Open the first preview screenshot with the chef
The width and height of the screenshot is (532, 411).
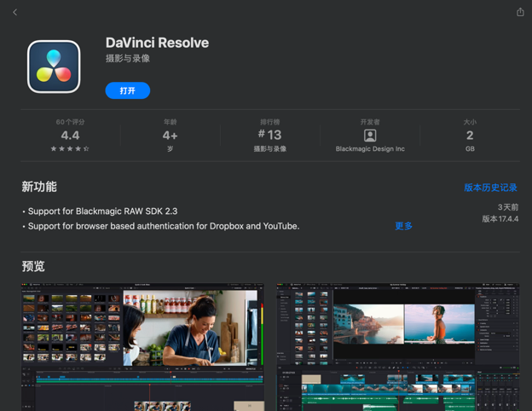142,347
